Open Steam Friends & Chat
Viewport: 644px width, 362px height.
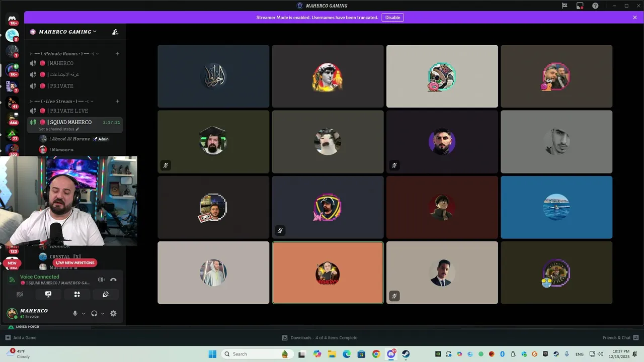click(620, 338)
